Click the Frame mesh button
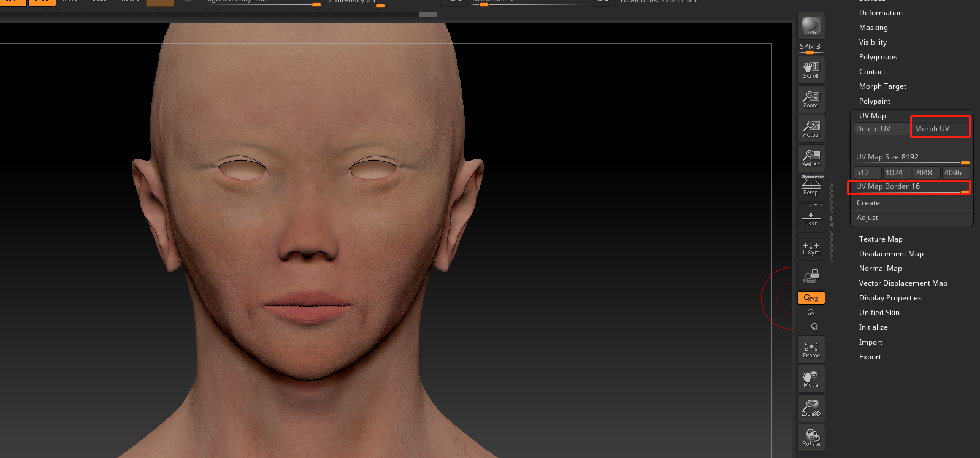980x458 pixels. pyautogui.click(x=811, y=349)
